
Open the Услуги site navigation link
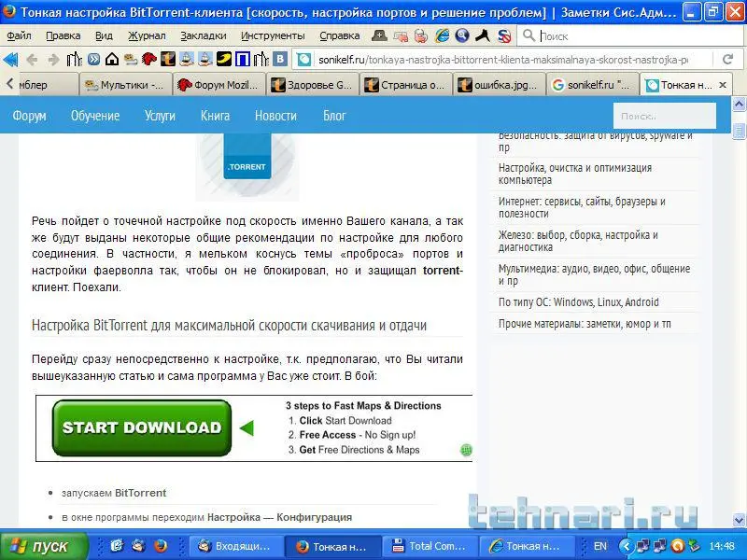(160, 115)
